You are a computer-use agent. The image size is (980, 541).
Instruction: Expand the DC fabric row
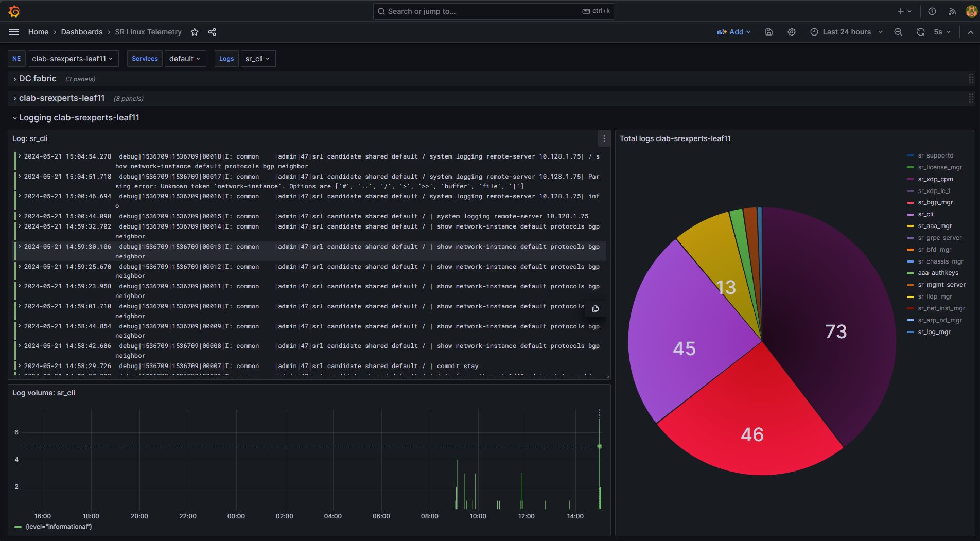click(x=38, y=79)
